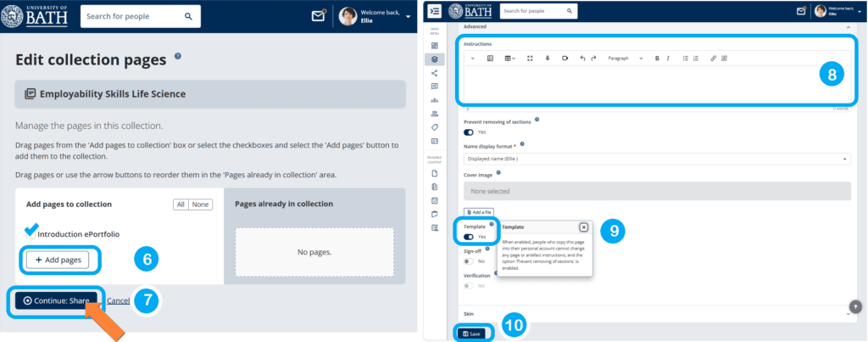
Task: Expand the editor toolbar toggle chevron
Action: (472, 59)
